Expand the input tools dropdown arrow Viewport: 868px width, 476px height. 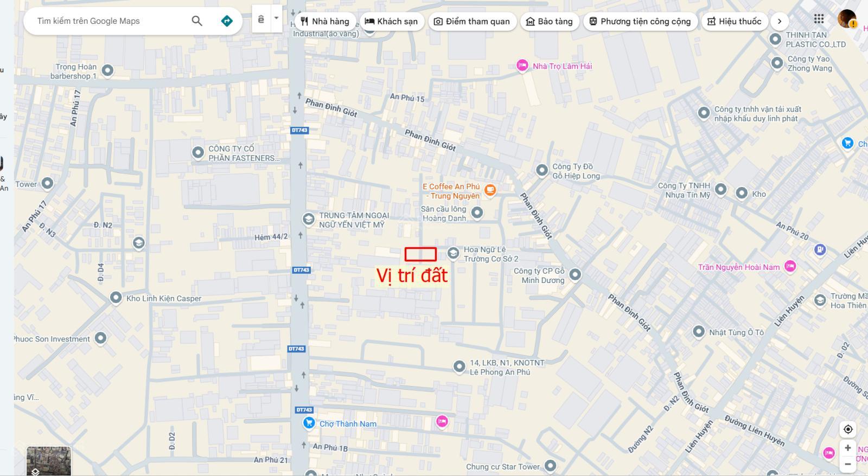click(x=276, y=18)
